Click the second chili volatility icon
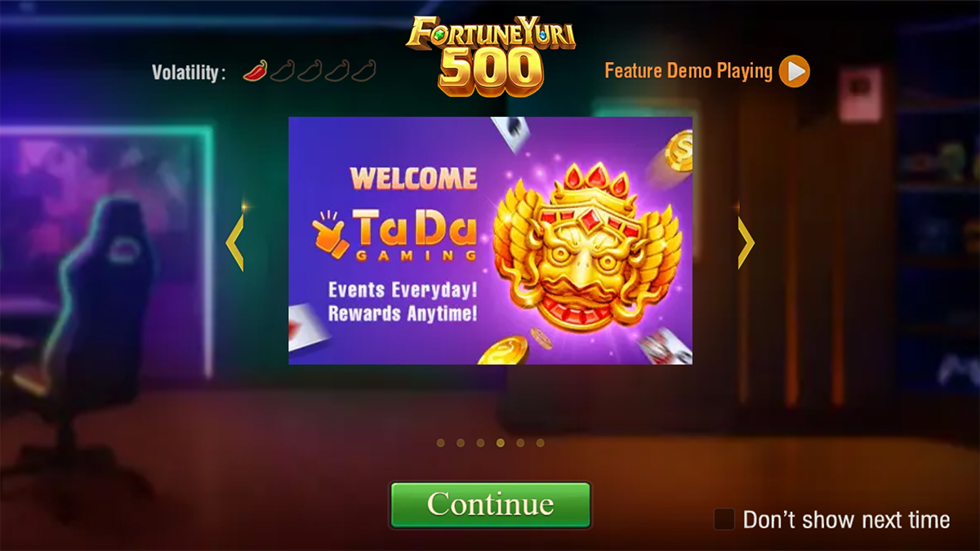This screenshot has width=980, height=551. tap(282, 71)
